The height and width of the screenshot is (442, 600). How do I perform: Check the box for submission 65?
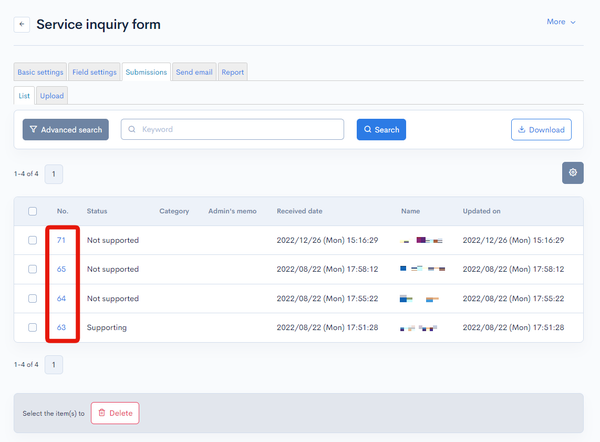33,269
